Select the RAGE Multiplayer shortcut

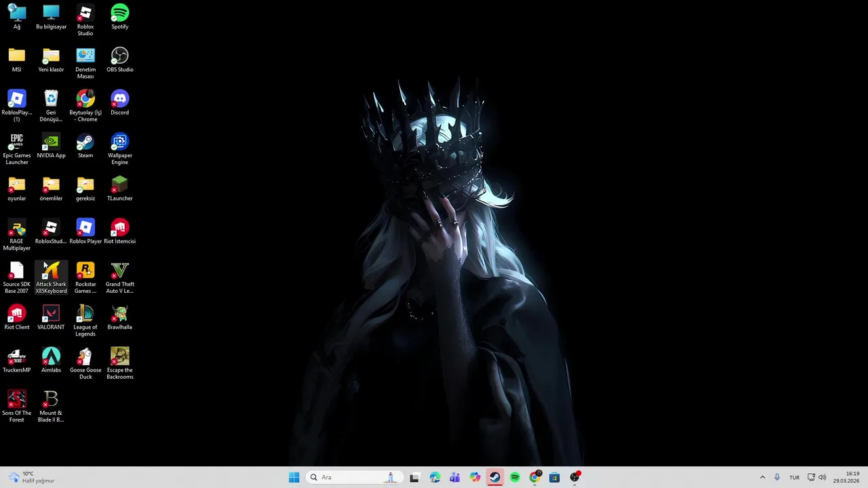click(x=17, y=235)
